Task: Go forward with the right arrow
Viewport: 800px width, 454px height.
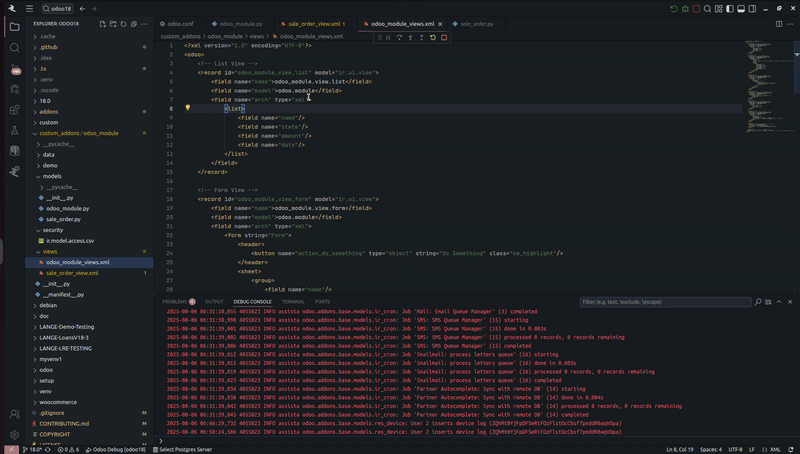Action: [94, 9]
